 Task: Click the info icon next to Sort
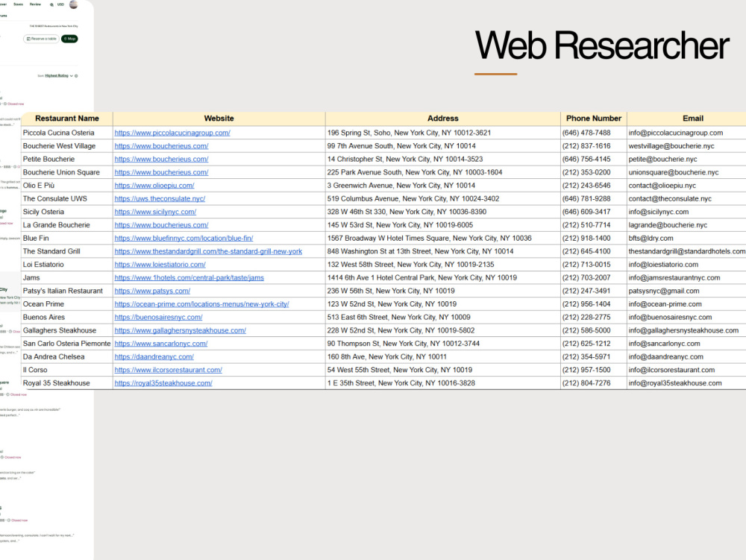point(76,76)
